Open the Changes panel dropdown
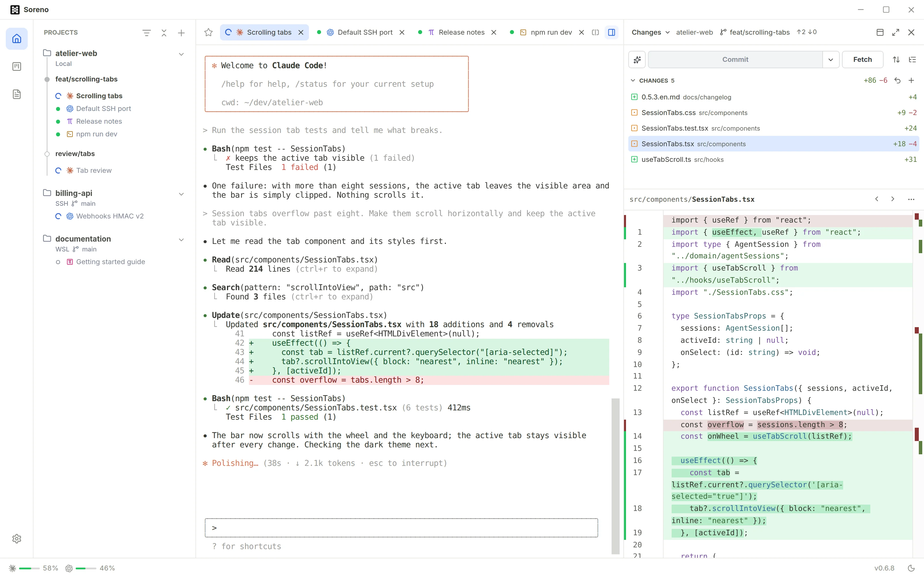924x578 pixels. 650,32
